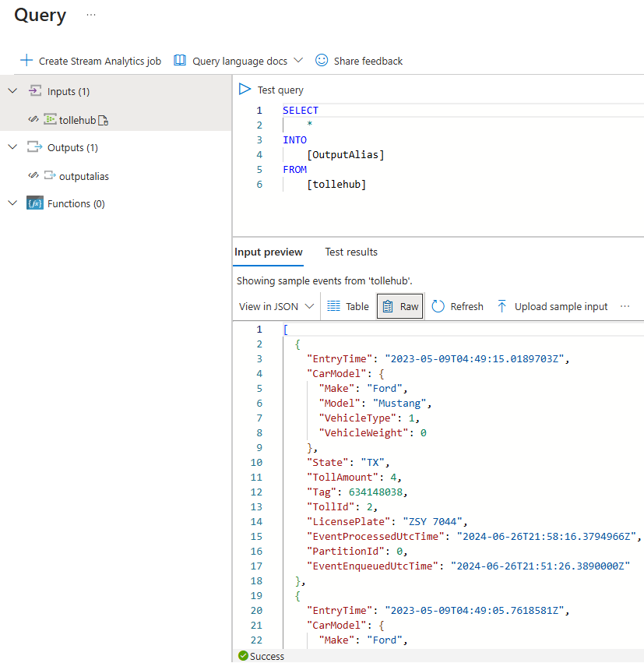This screenshot has height=663, width=644.
Task: Click the Refresh icon in input preview
Action: (x=438, y=306)
